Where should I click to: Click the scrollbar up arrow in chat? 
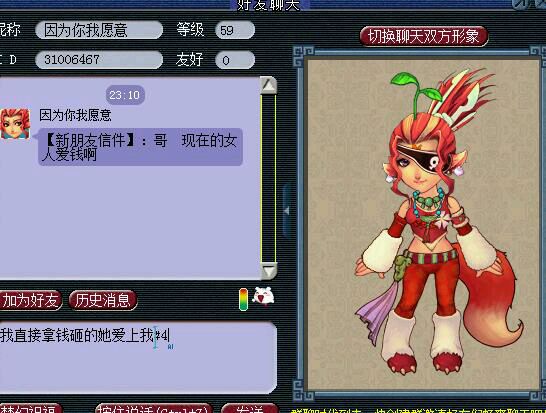pyautogui.click(x=268, y=85)
